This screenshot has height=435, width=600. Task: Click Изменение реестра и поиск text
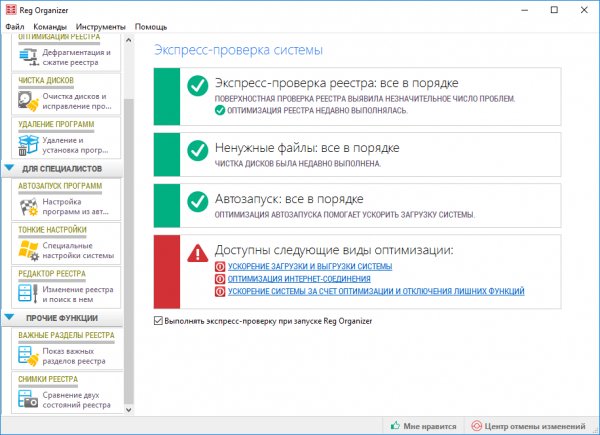point(78,295)
